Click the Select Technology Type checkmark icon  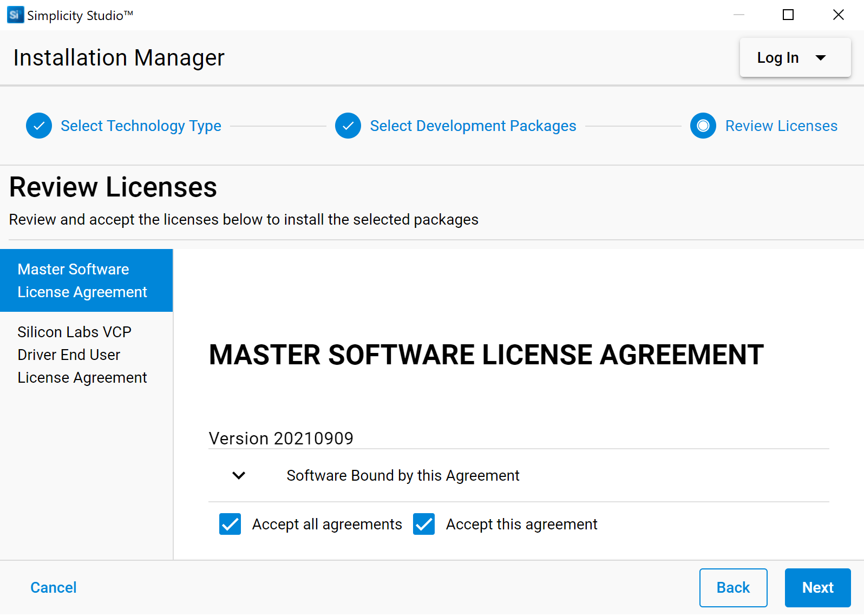[39, 126]
